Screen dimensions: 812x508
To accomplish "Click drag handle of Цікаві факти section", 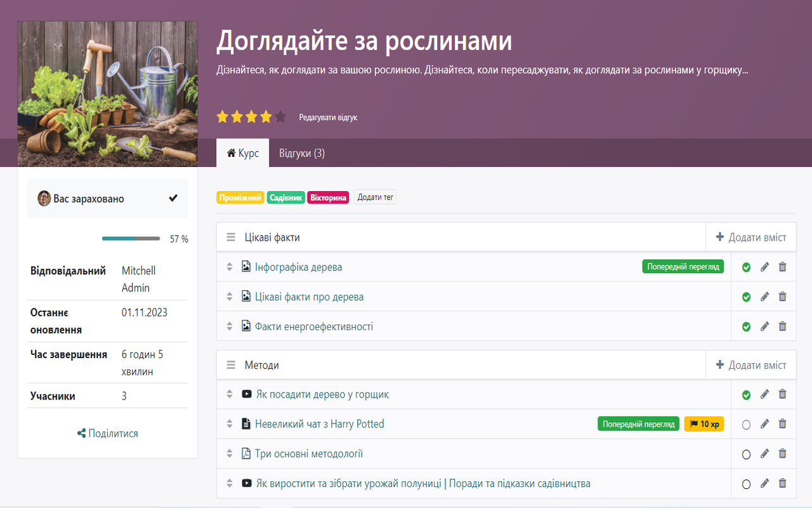I will (231, 237).
